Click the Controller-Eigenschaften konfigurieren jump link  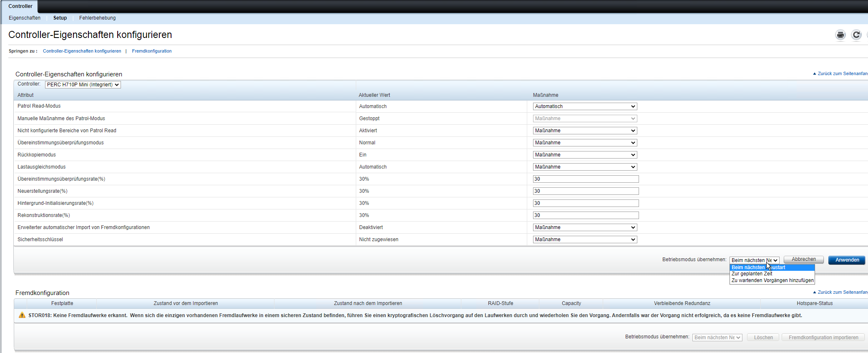click(x=82, y=51)
